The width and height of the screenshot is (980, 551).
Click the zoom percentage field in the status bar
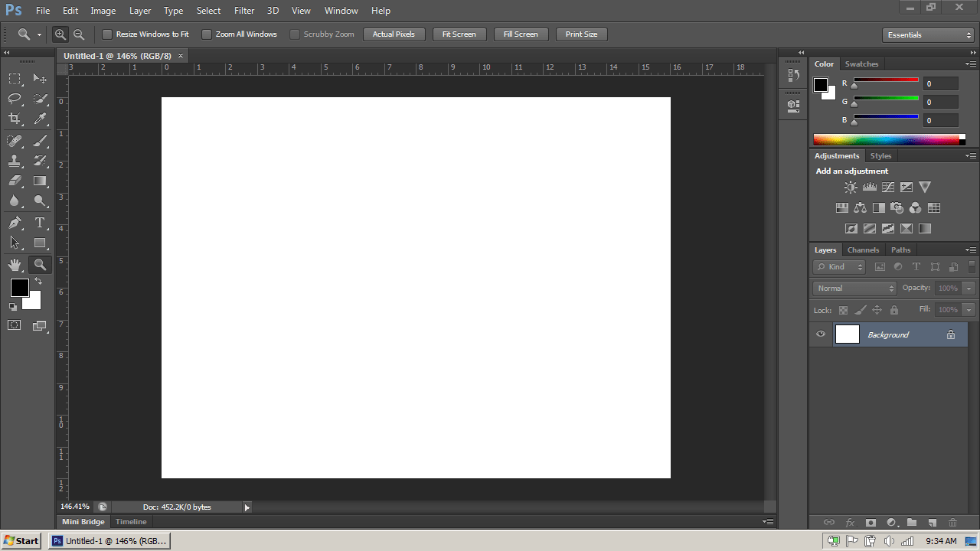pyautogui.click(x=74, y=506)
